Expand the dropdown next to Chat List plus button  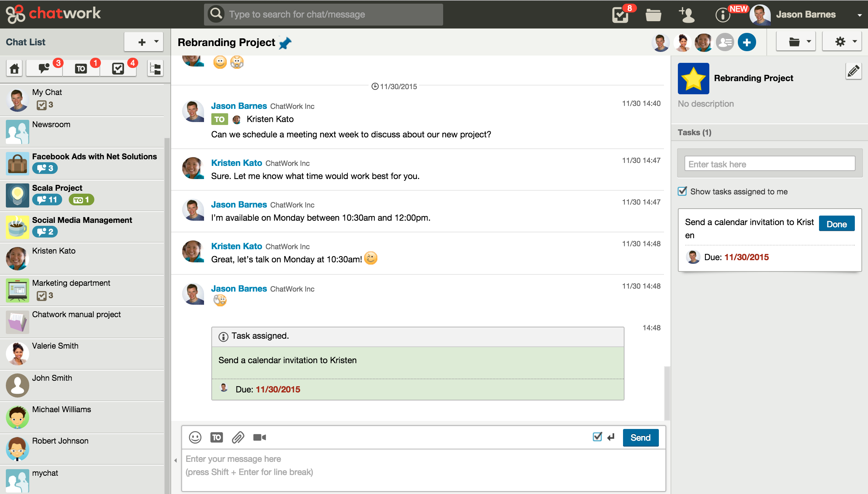pyautogui.click(x=157, y=42)
